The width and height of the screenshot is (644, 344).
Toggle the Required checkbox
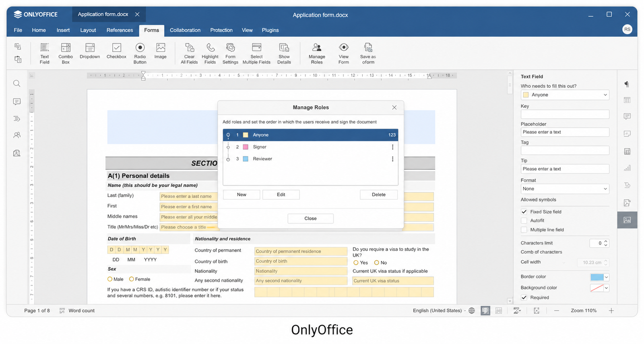coord(524,297)
